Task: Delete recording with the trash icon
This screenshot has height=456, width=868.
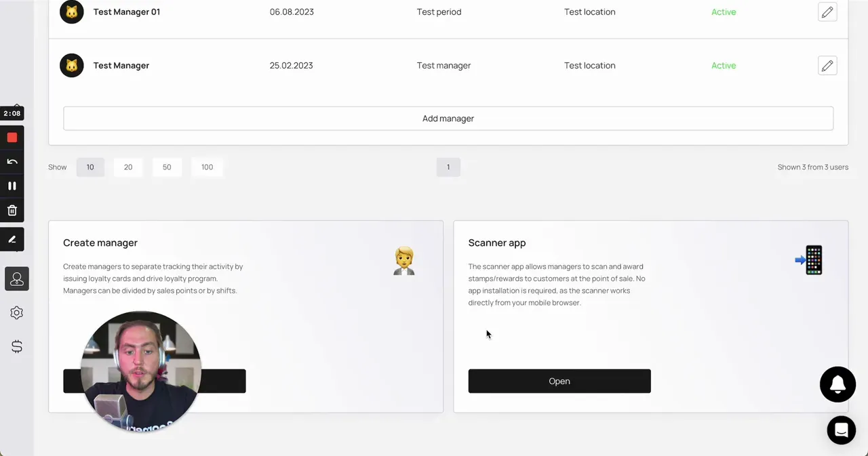Action: click(x=12, y=211)
